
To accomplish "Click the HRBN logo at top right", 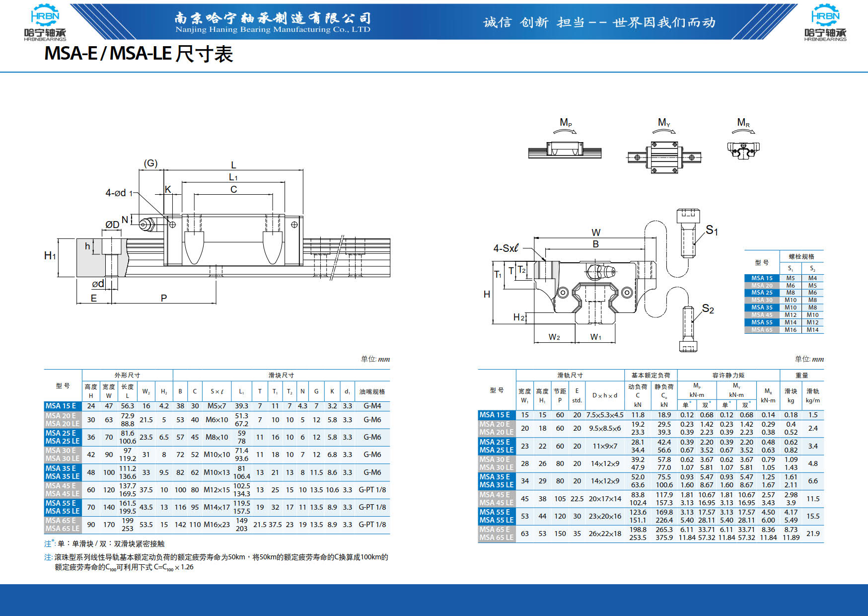I will tap(825, 22).
